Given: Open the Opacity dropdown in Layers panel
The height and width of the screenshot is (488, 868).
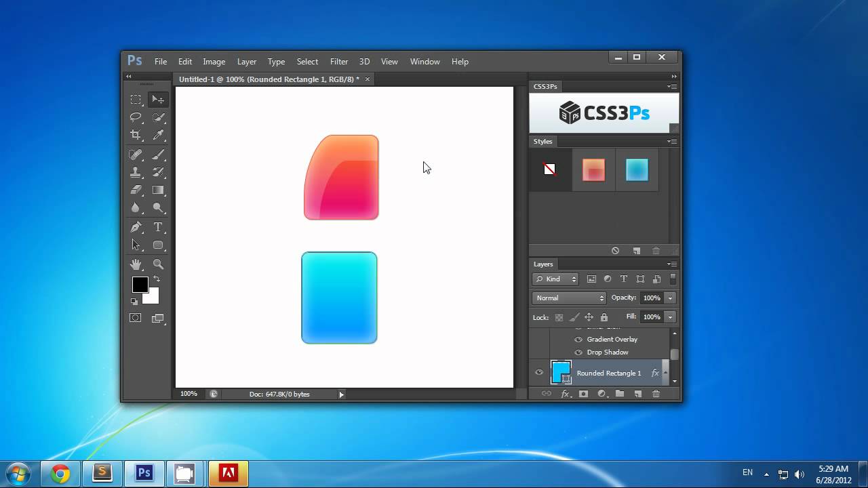Looking at the screenshot, I should 669,298.
